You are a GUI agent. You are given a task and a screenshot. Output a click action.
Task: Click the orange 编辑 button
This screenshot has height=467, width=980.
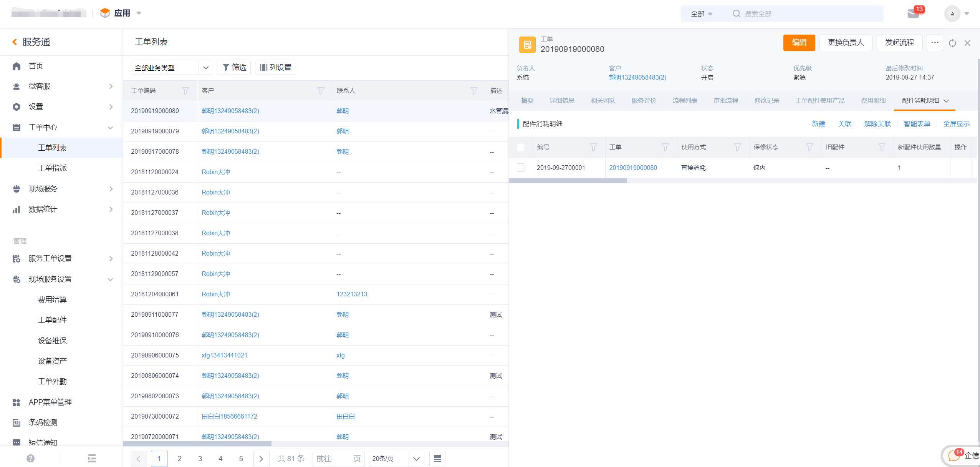(799, 42)
